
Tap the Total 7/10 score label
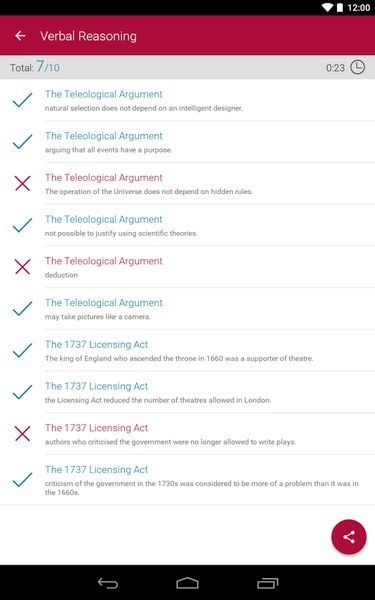pyautogui.click(x=35, y=67)
